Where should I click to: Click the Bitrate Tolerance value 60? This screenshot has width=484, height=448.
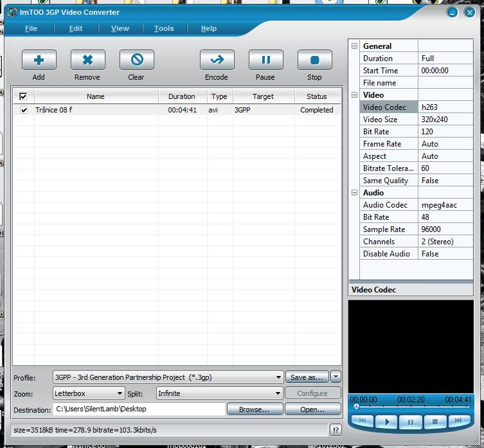445,168
